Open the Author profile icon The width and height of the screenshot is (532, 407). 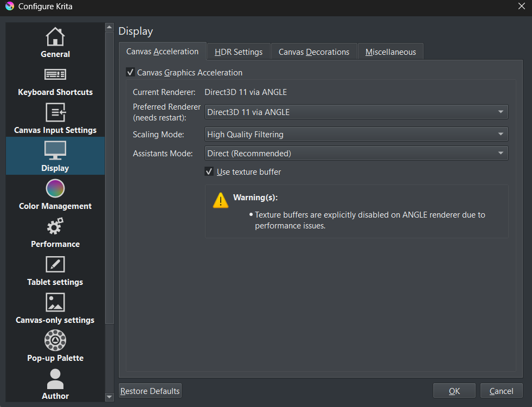55,379
